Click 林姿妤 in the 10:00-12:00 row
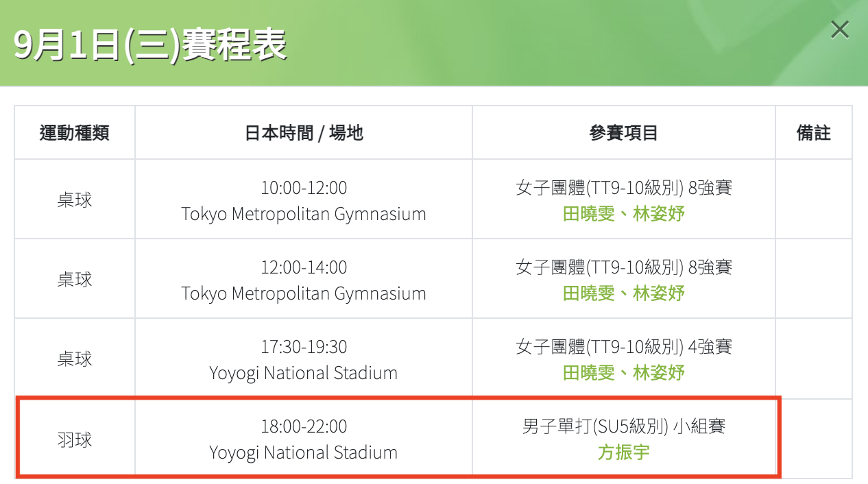The width and height of the screenshot is (868, 484). point(658,214)
